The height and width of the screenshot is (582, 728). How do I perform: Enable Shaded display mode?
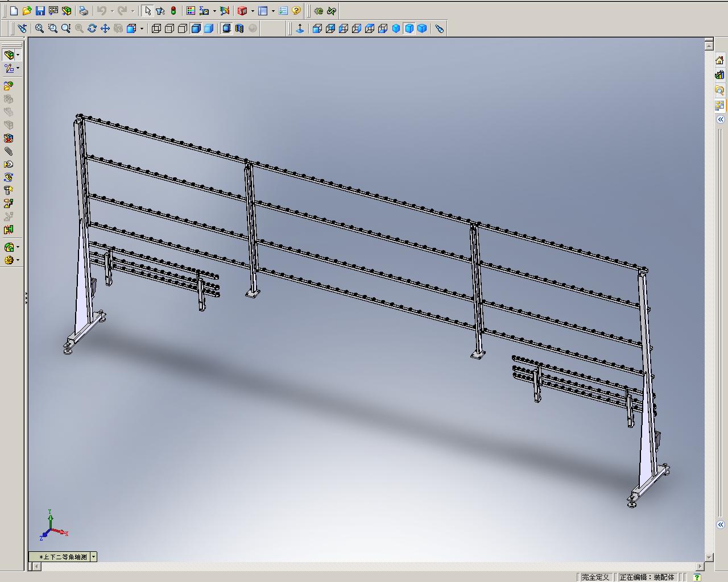(209, 28)
